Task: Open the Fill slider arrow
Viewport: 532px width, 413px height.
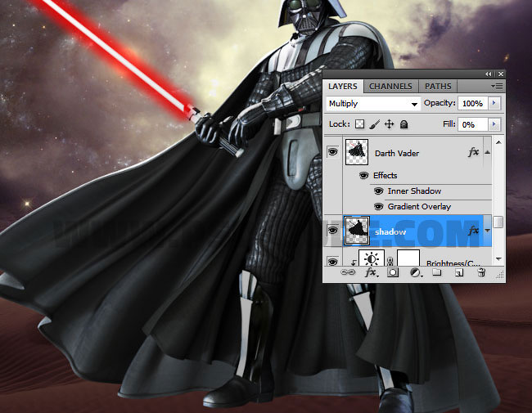Action: point(494,124)
